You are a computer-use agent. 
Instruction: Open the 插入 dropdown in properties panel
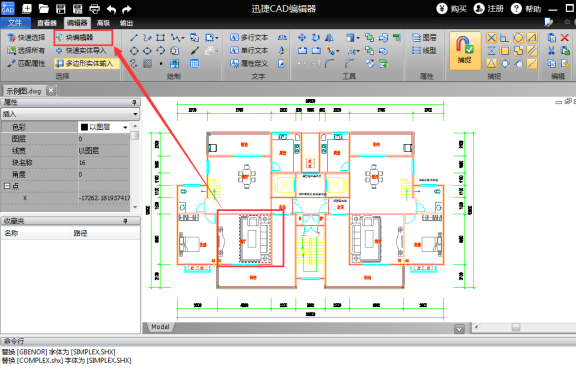coord(70,114)
